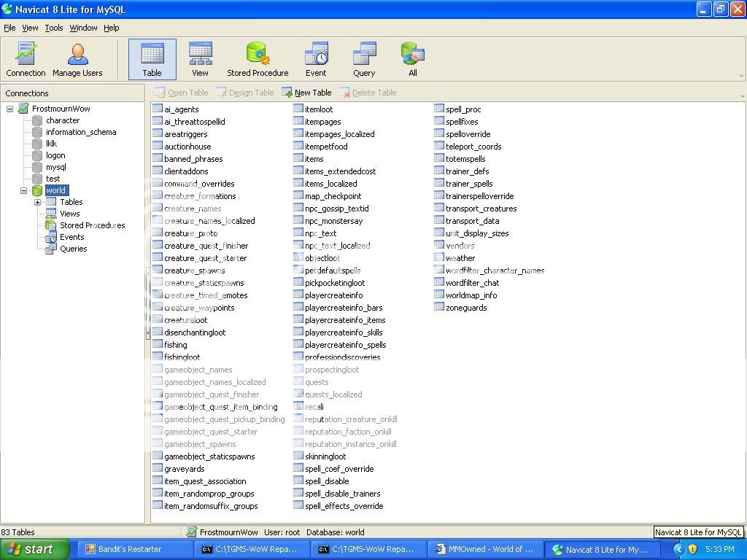Open the Help menu
The height and width of the screenshot is (560, 747).
pos(112,28)
